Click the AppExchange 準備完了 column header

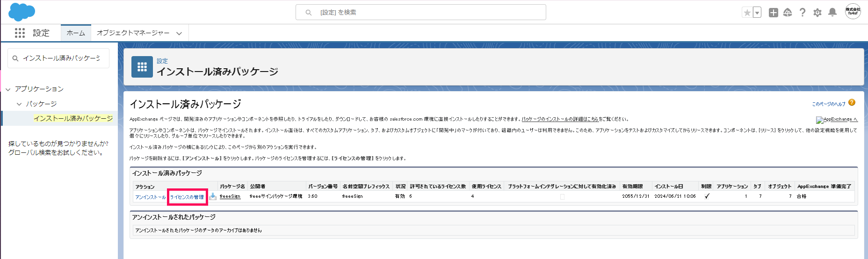tap(824, 186)
